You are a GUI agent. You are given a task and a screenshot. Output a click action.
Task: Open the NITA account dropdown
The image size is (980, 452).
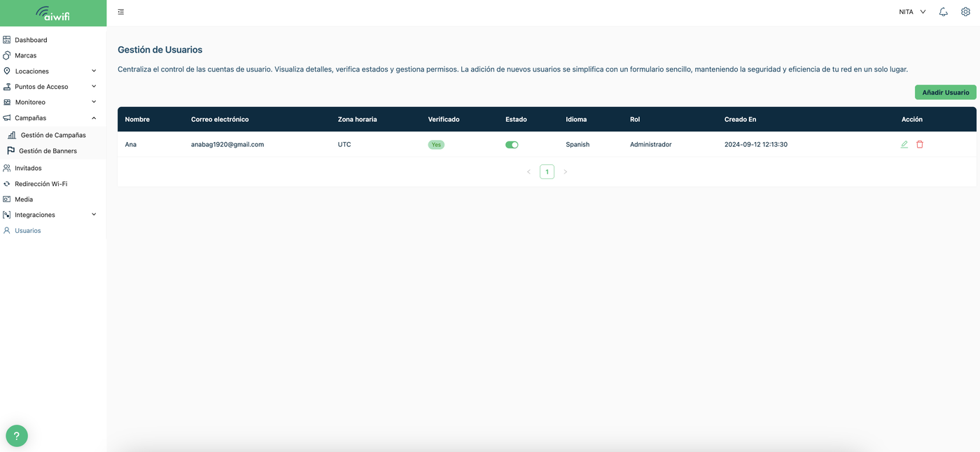912,12
